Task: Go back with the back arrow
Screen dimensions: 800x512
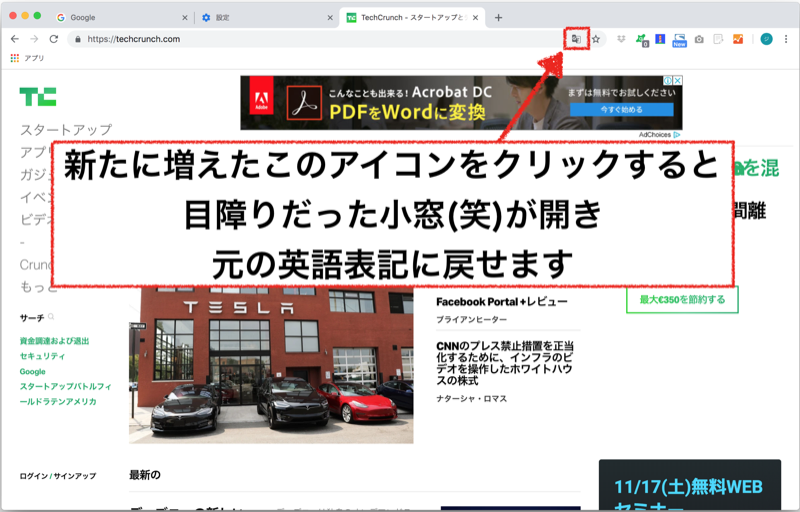Action: pos(15,39)
